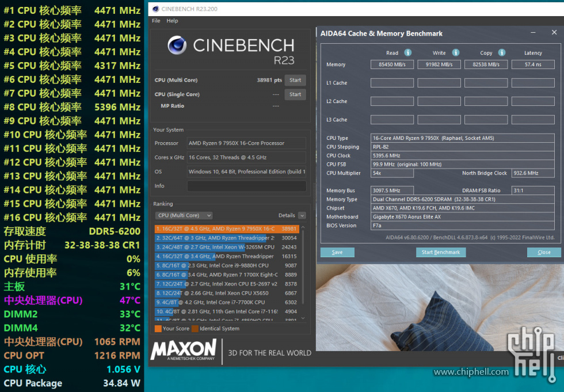Viewport: 564px width, 392px height.
Task: Click the OS field showing Windows 10
Action: click(x=246, y=172)
